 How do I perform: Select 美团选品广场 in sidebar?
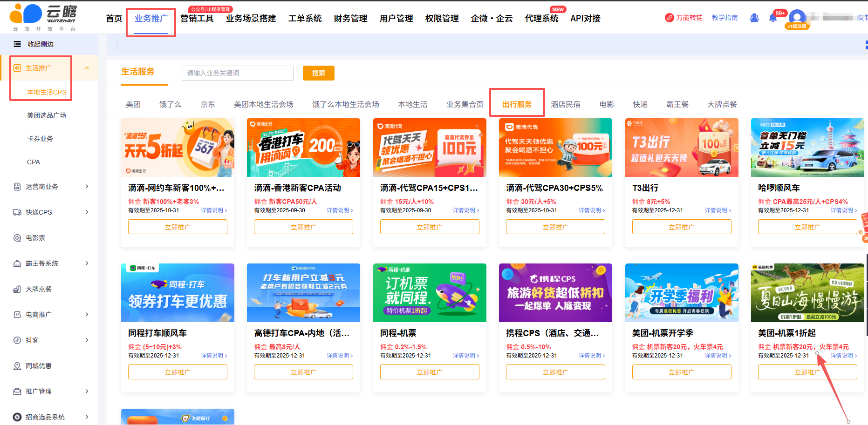pyautogui.click(x=47, y=115)
